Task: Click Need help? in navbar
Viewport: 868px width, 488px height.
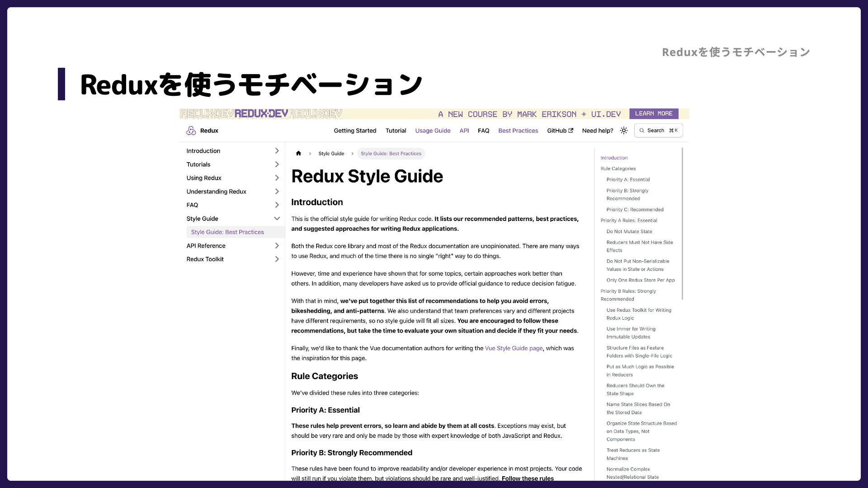Action: [x=597, y=131]
